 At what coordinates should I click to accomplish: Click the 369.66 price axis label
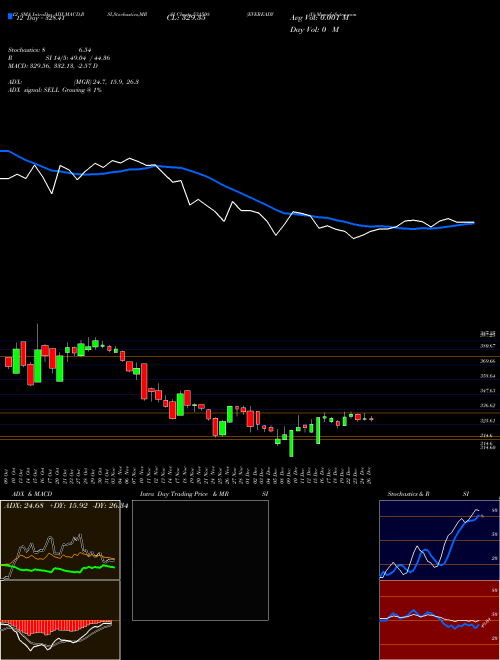pos(487,361)
